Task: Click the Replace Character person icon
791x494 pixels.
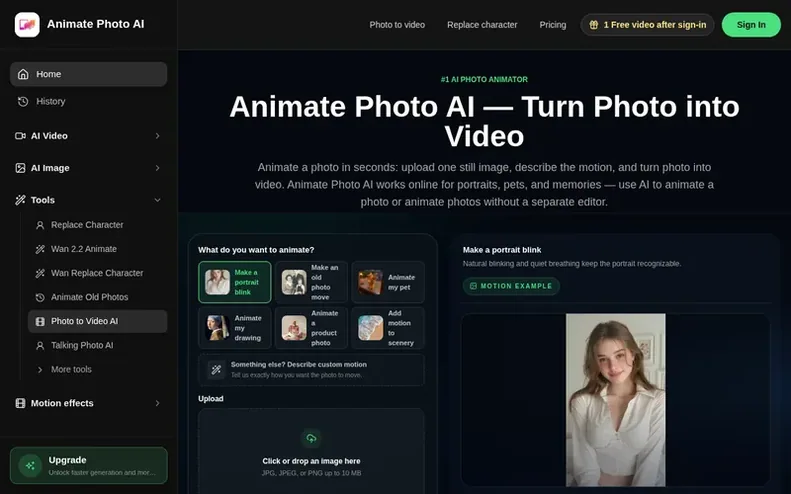Action: [40, 225]
